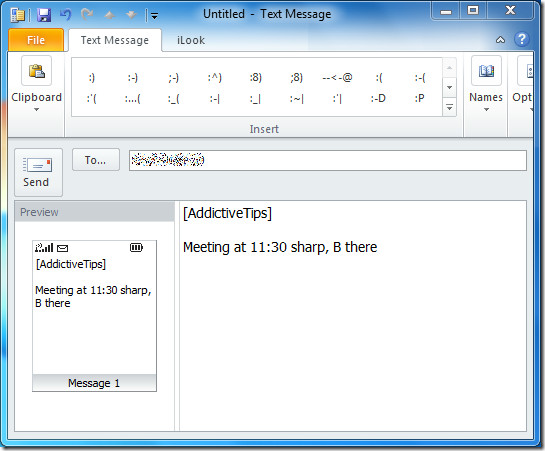Click the Send button
The width and height of the screenshot is (545, 451).
coord(38,172)
